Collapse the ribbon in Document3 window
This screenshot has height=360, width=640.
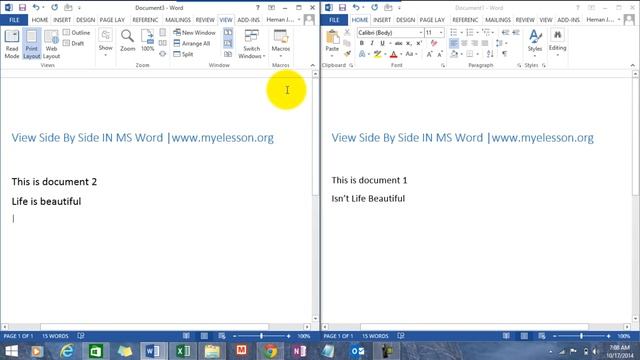point(313,65)
